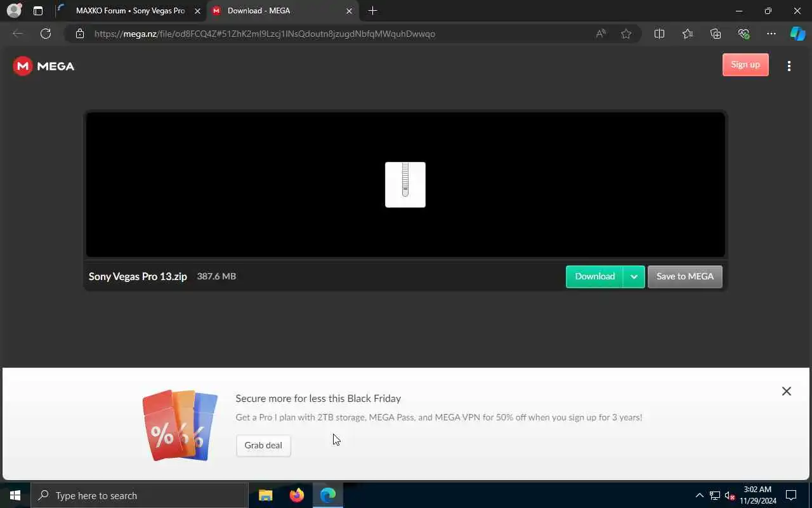
Task: Select the Download - MEGA tab
Action: point(281,11)
